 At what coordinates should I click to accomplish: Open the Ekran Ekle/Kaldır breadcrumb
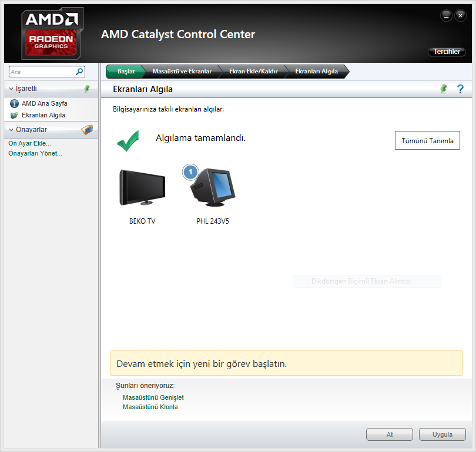click(253, 72)
